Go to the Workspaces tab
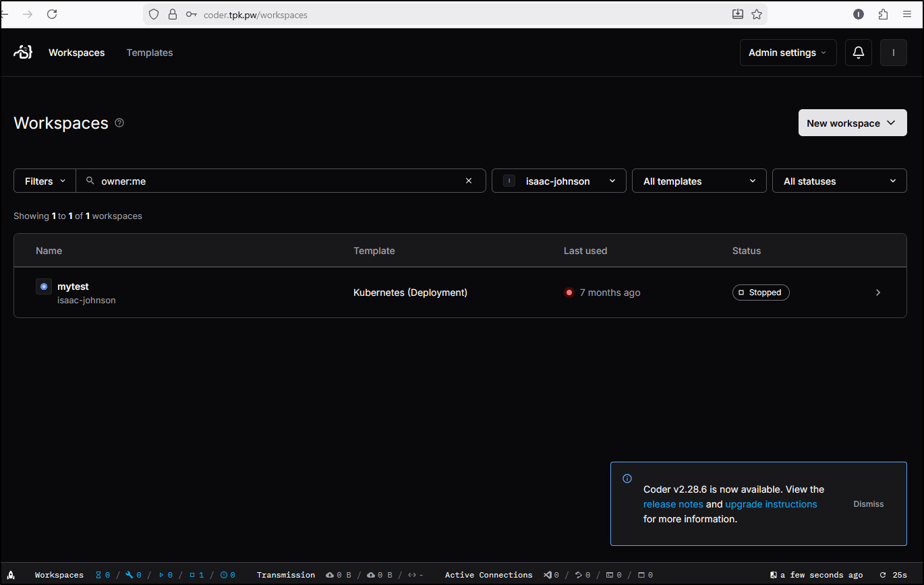The width and height of the screenshot is (924, 585). point(76,53)
